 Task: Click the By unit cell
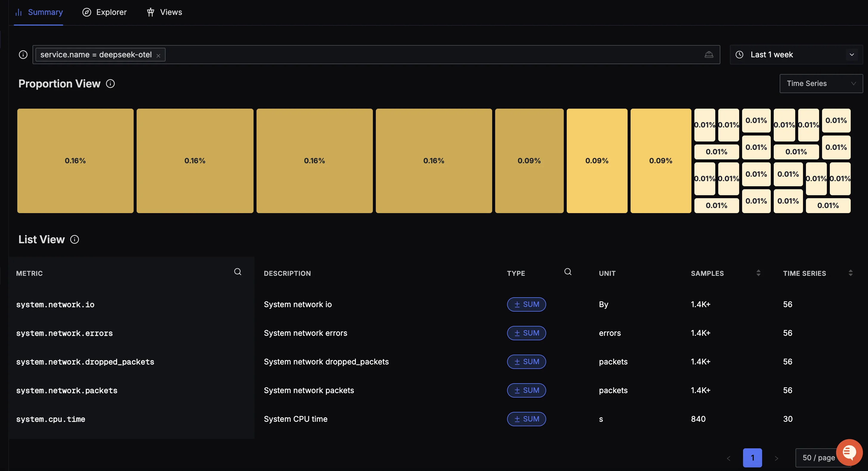click(x=603, y=304)
